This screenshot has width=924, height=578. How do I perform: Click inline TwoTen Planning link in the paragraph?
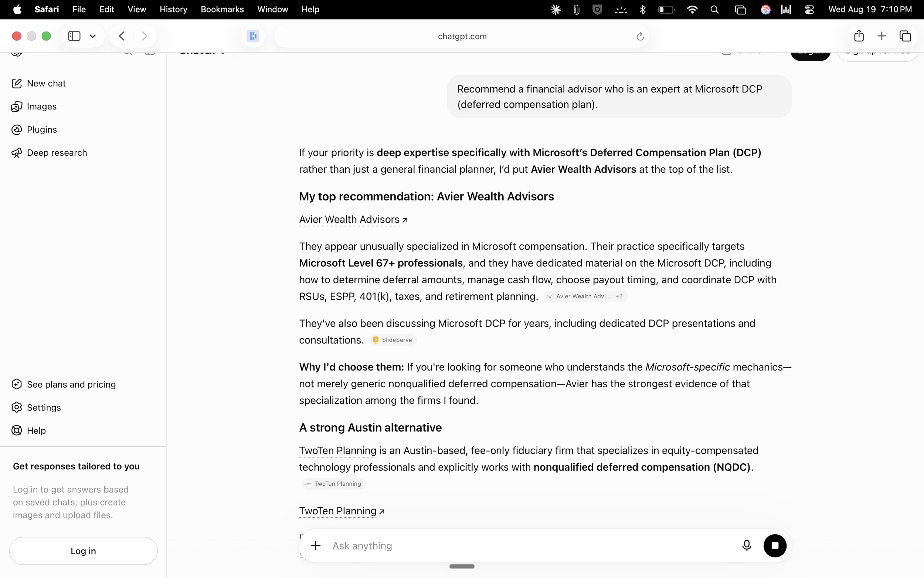coord(338,451)
